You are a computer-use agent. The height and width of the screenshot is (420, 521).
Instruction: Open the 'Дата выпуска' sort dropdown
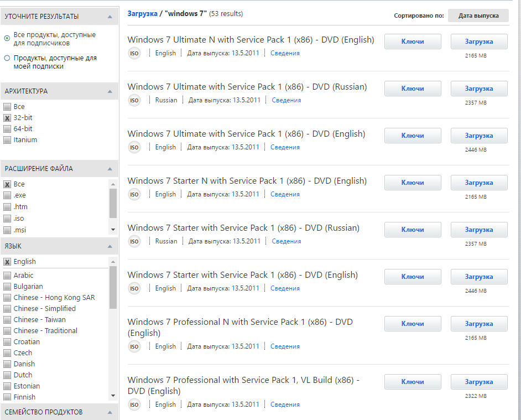[x=478, y=15]
